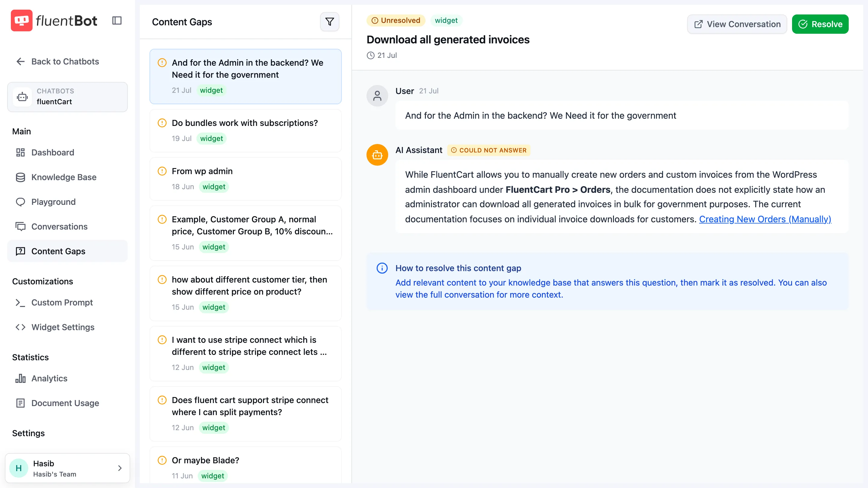868x488 pixels.
Task: Click the widget badge in detail header
Action: (x=446, y=20)
